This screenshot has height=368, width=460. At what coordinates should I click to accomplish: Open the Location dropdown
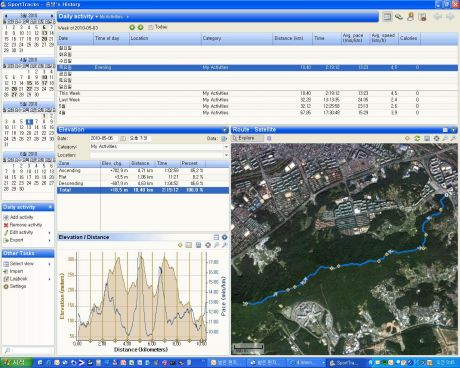226,155
